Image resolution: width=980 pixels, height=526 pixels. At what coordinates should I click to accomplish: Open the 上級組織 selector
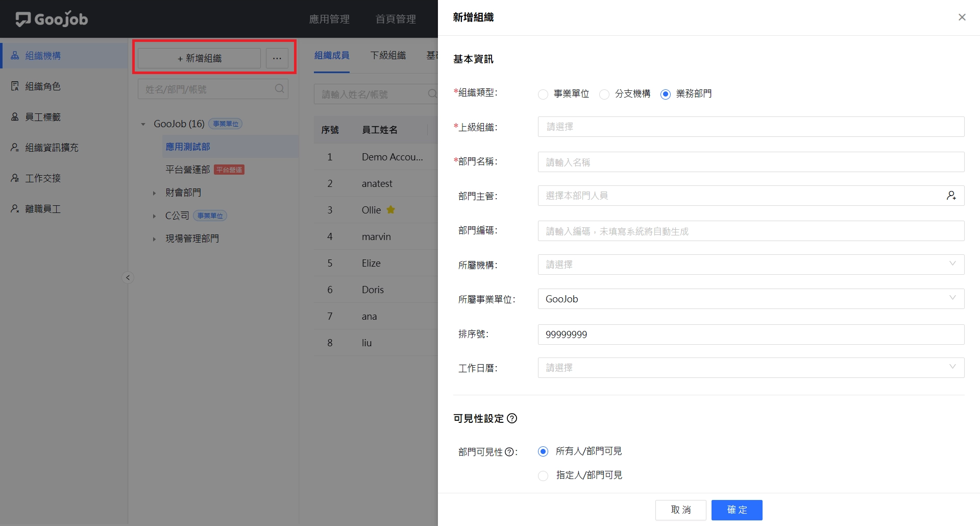(x=751, y=127)
